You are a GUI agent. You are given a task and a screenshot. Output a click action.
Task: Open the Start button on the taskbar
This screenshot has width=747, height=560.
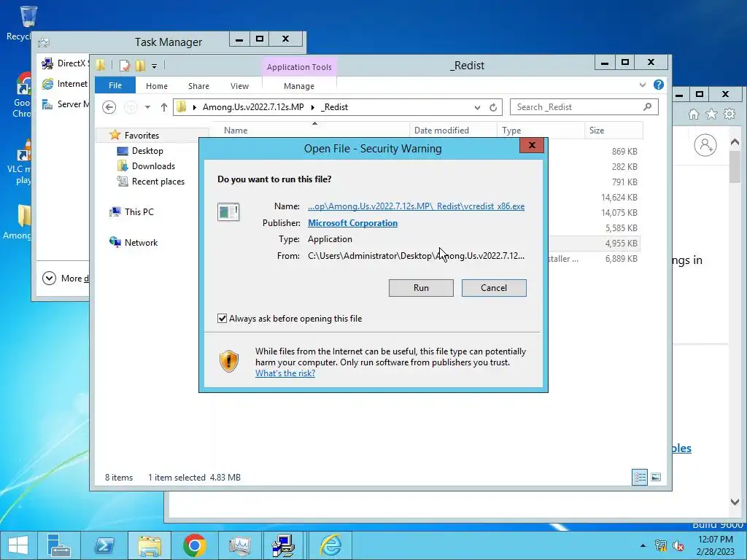pos(18,545)
